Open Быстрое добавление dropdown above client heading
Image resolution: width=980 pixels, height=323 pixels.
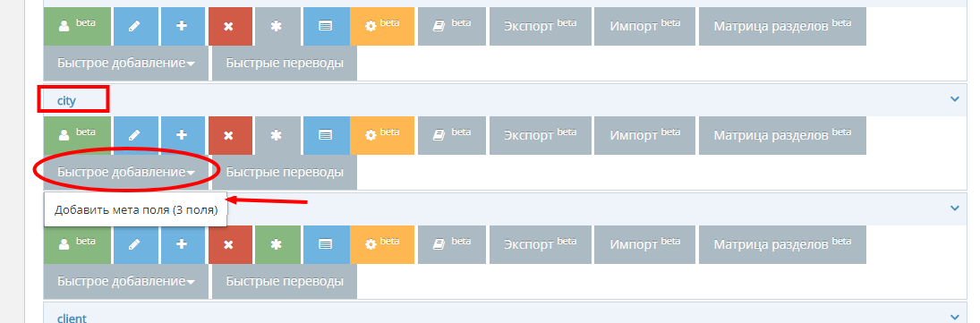pyautogui.click(x=125, y=282)
